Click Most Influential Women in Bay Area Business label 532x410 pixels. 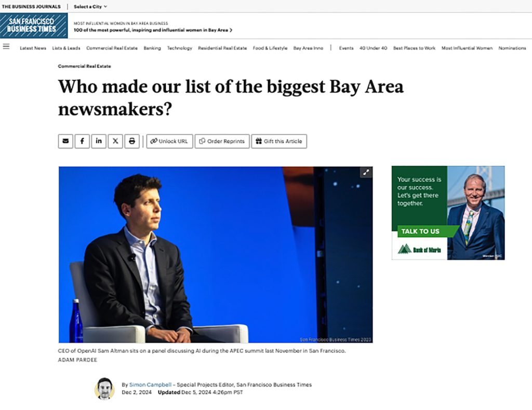pyautogui.click(x=121, y=23)
